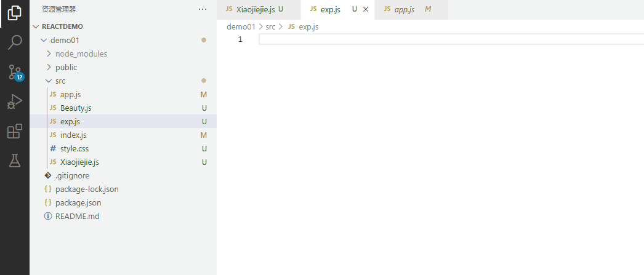Open package-lock.json file

[123, 189]
